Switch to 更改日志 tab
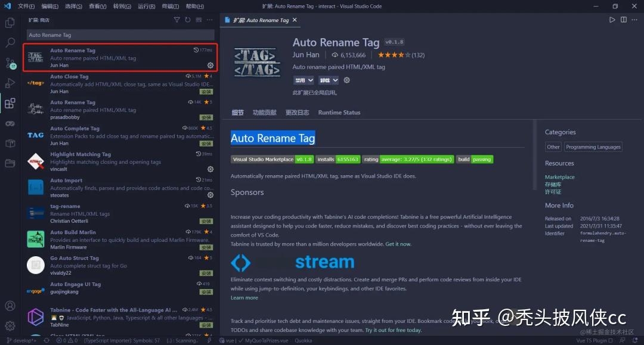644x345 pixels. (x=297, y=113)
